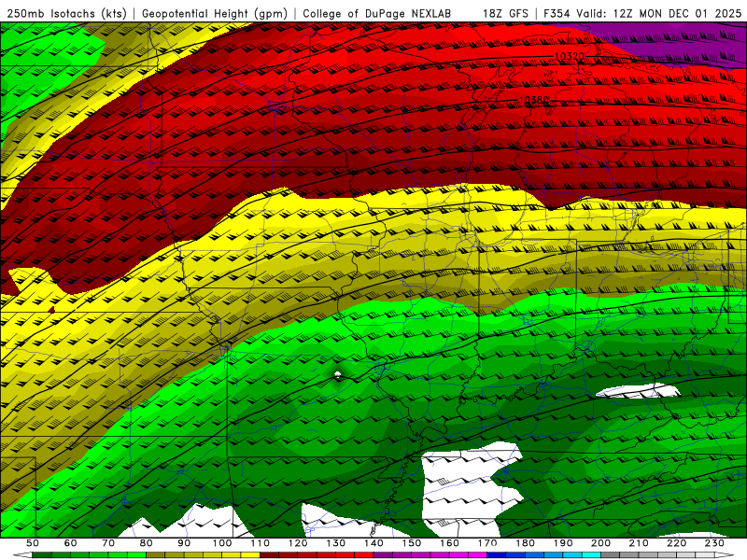
Task: Click the '18Z GFS' model run label
Action: [x=505, y=14]
